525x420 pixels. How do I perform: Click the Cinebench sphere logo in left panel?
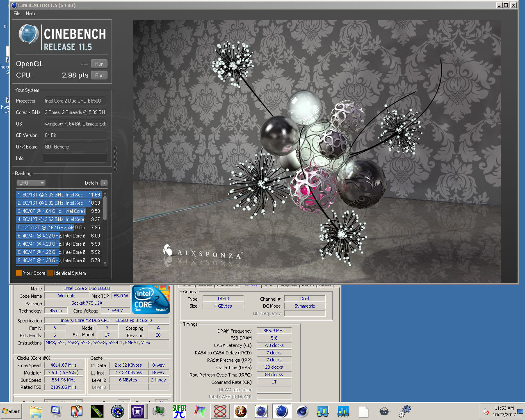(29, 34)
